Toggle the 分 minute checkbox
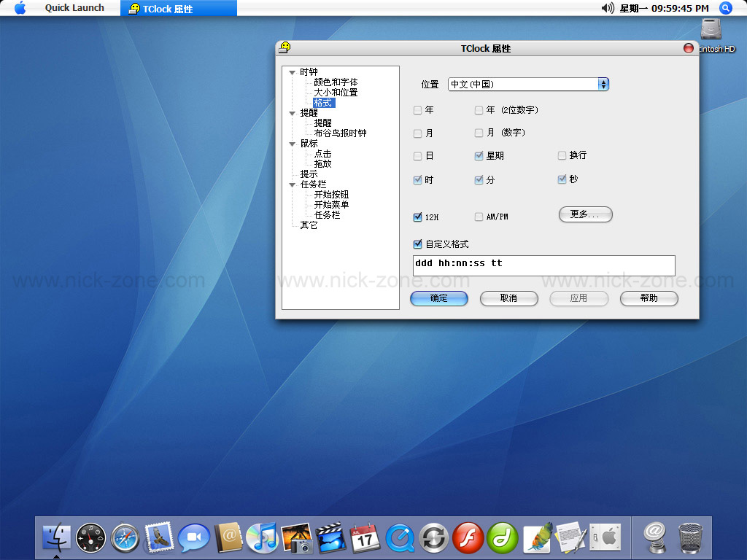The height and width of the screenshot is (560, 747). (479, 180)
